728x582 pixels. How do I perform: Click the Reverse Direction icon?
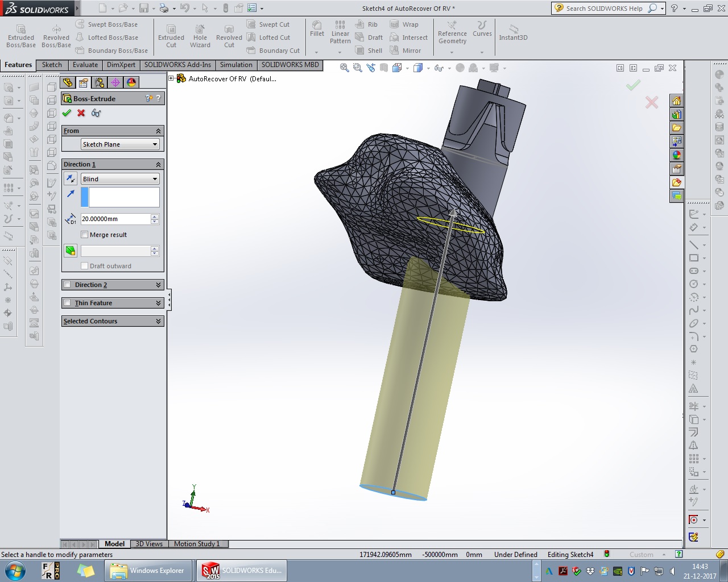click(71, 179)
